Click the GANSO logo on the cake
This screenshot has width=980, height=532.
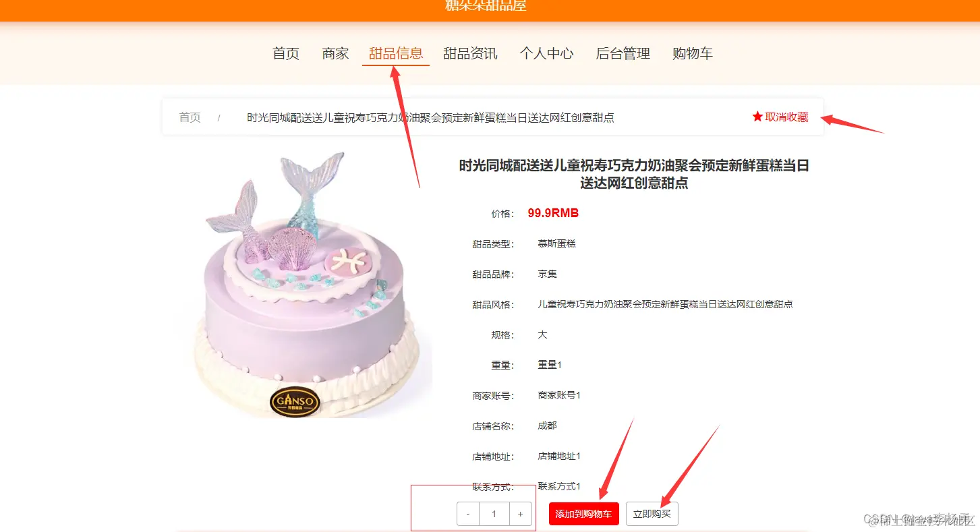pos(295,402)
